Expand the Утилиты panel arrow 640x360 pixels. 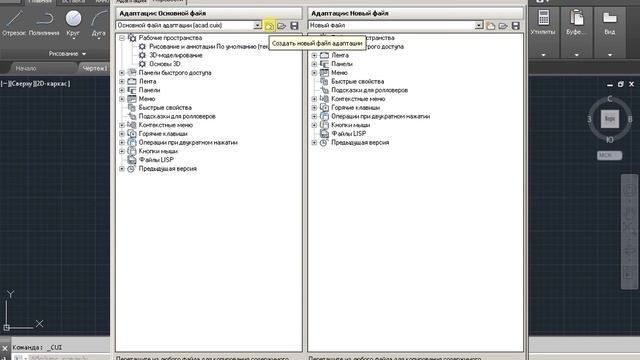click(x=543, y=55)
